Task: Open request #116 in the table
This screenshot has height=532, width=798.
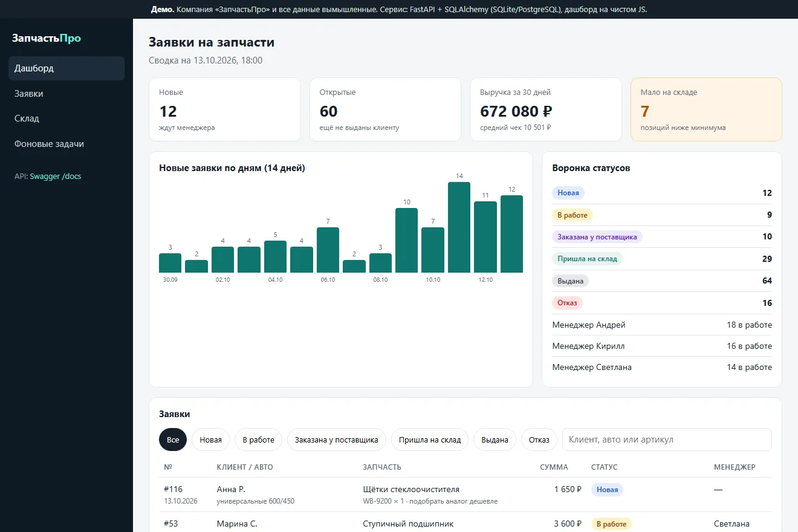Action: tap(465, 495)
